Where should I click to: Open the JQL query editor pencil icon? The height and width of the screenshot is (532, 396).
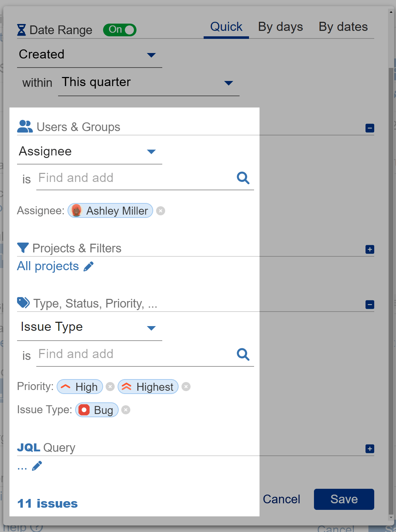(x=38, y=466)
